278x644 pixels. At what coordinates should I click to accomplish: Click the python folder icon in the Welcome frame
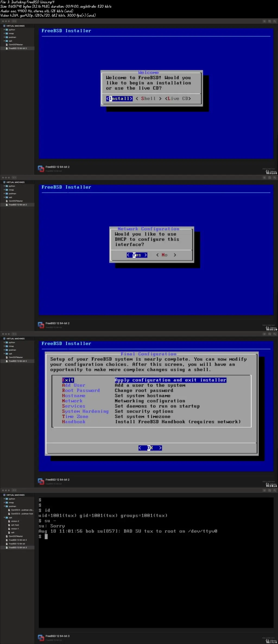(7, 30)
